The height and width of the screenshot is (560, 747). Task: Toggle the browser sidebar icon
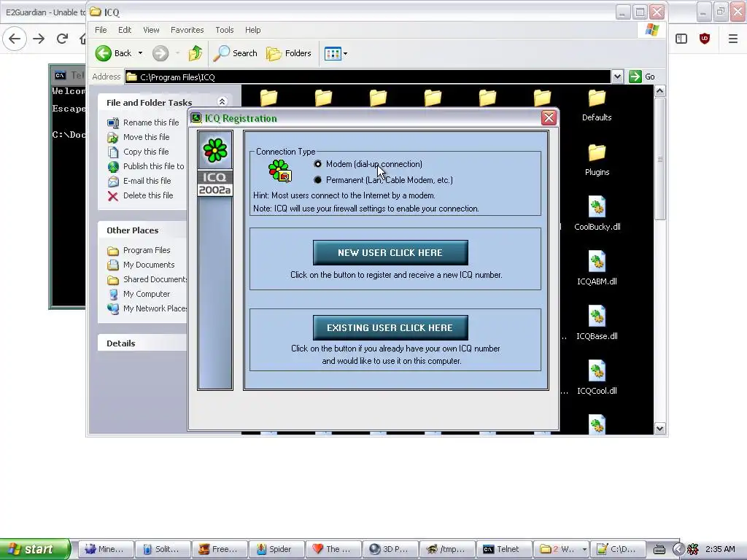tap(681, 39)
